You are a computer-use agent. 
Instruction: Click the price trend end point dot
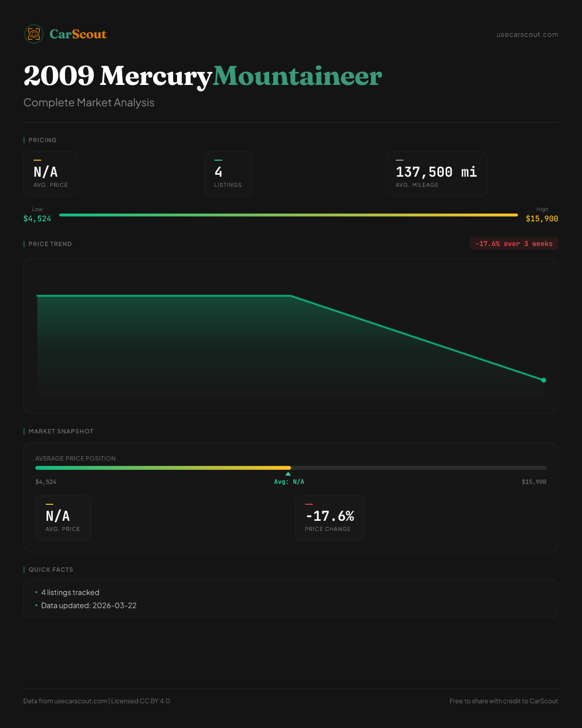pyautogui.click(x=544, y=380)
